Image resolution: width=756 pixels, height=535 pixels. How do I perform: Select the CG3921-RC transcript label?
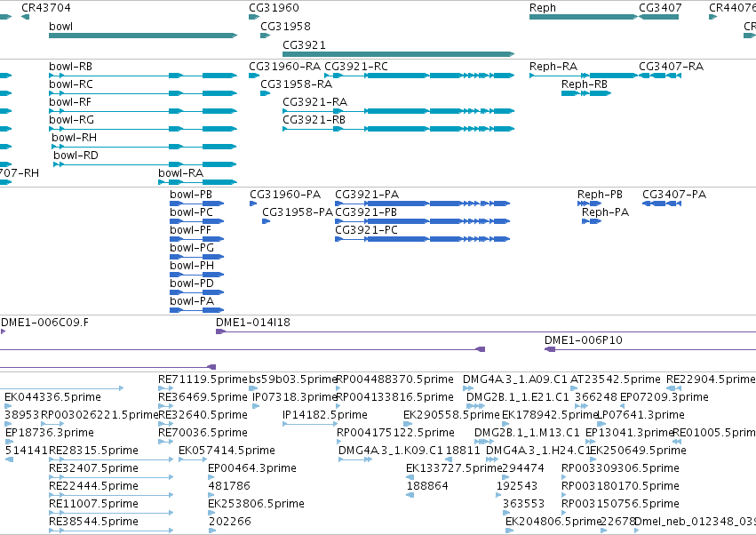(356, 67)
